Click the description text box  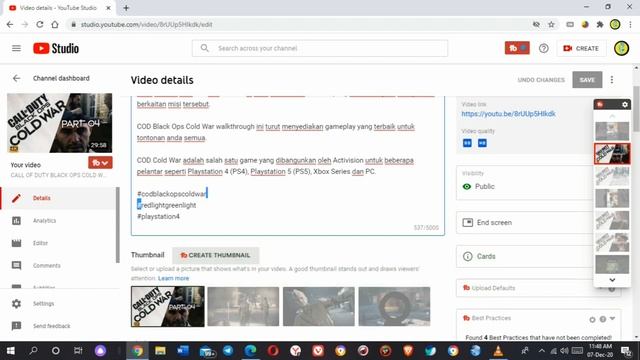coord(288,165)
